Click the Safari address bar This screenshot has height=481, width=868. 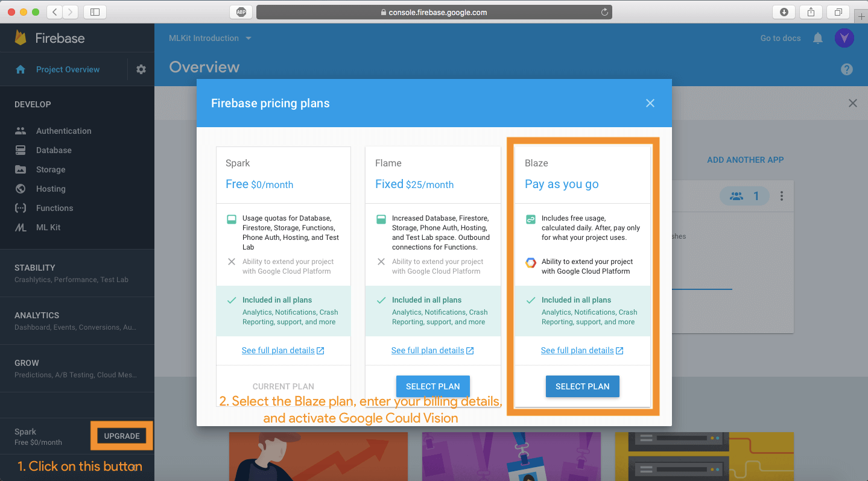pyautogui.click(x=434, y=12)
